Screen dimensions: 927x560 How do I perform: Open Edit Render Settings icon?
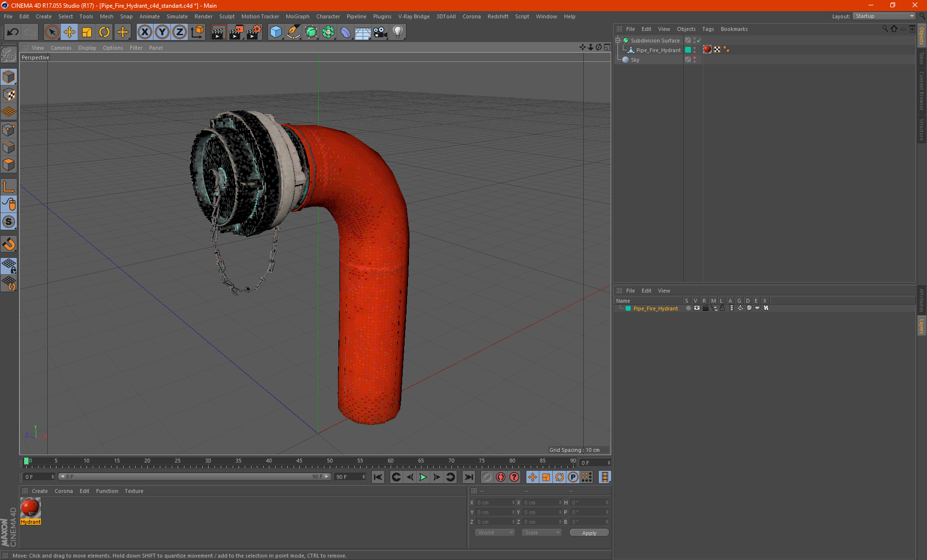[253, 32]
